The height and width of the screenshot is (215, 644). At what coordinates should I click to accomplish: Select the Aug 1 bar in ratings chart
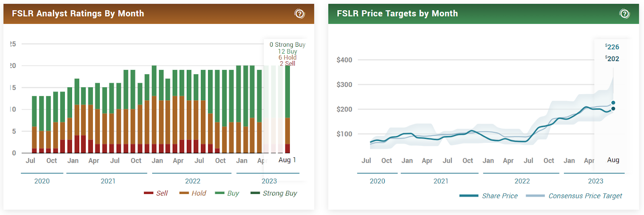click(x=287, y=109)
